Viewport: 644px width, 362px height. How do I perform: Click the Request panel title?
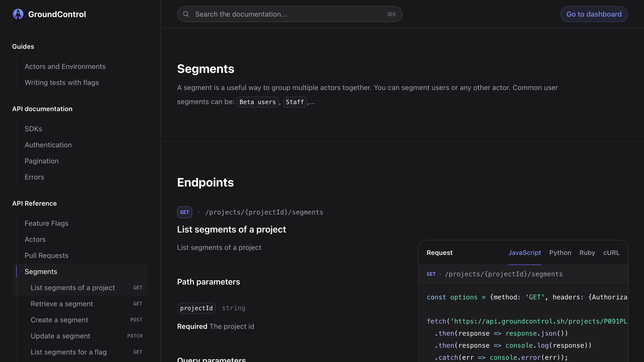tap(439, 253)
